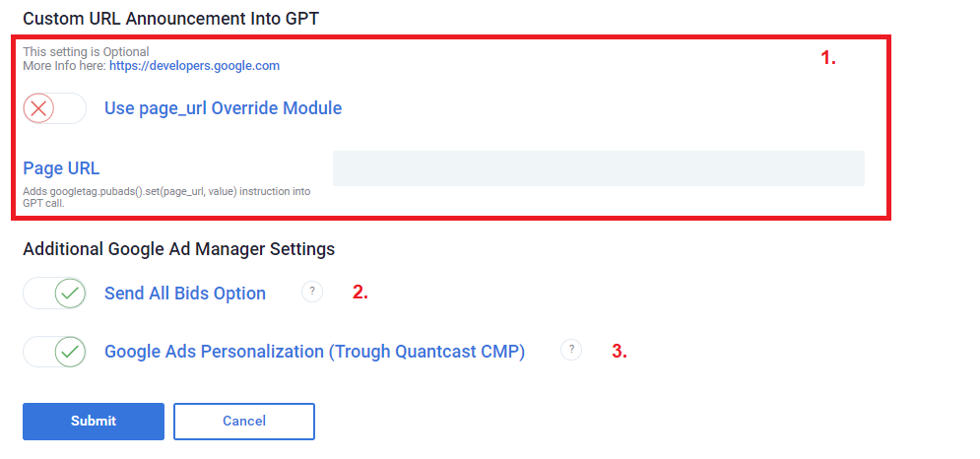This screenshot has height=459, width=980.
Task: Click the Cancel button
Action: pyautogui.click(x=244, y=421)
